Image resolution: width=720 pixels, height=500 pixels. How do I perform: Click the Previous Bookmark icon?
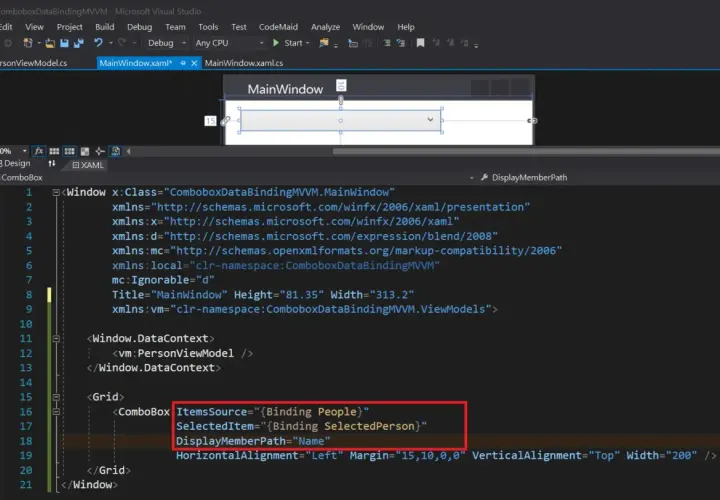[436, 43]
